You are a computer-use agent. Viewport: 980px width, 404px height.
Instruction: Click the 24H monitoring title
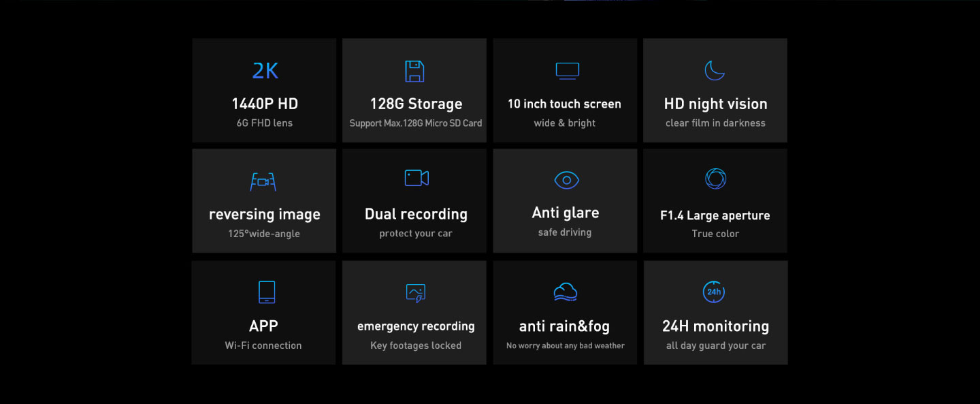click(x=715, y=326)
